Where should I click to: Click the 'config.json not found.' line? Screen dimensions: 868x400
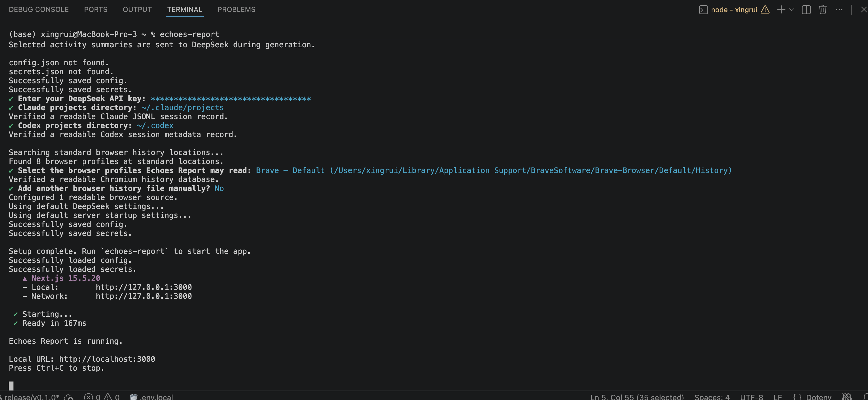click(x=59, y=63)
